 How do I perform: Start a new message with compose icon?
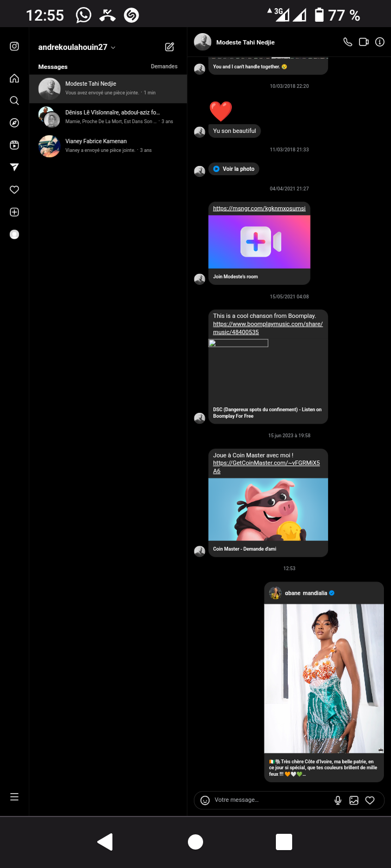[x=169, y=47]
